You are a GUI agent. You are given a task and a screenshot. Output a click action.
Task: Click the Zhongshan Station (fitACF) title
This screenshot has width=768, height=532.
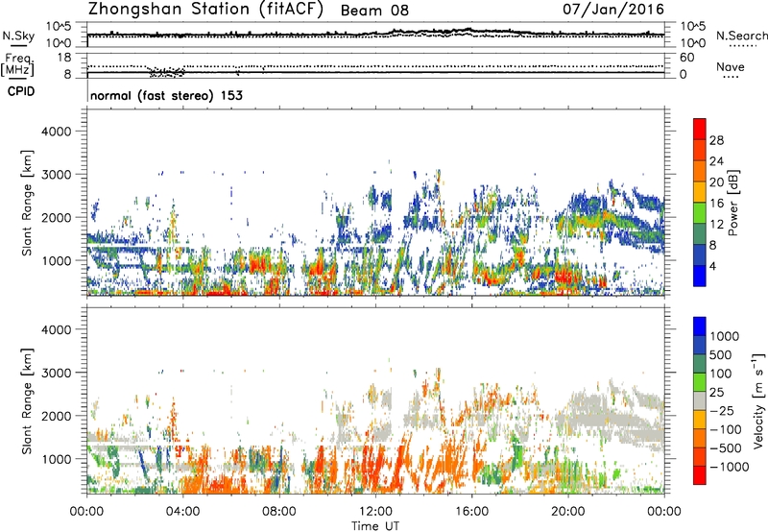[x=205, y=10]
